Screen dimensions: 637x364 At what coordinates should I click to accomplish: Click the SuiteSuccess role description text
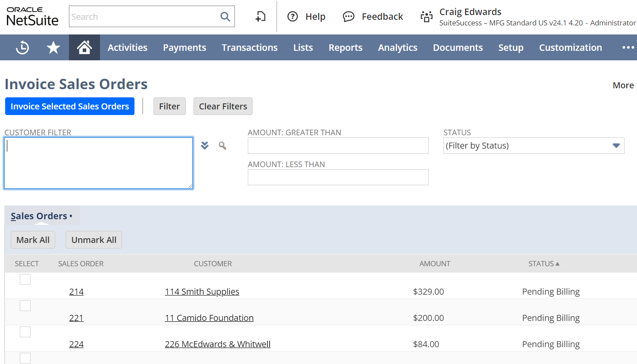[537, 23]
